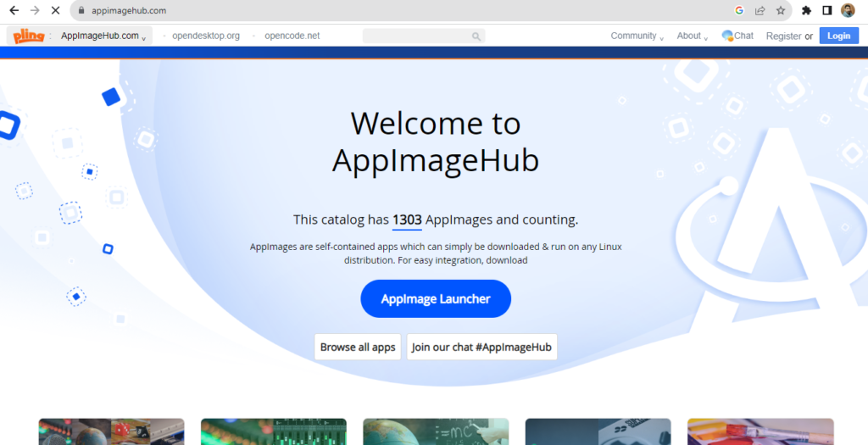
Task: Go to opendesktop.org link
Action: click(x=206, y=36)
